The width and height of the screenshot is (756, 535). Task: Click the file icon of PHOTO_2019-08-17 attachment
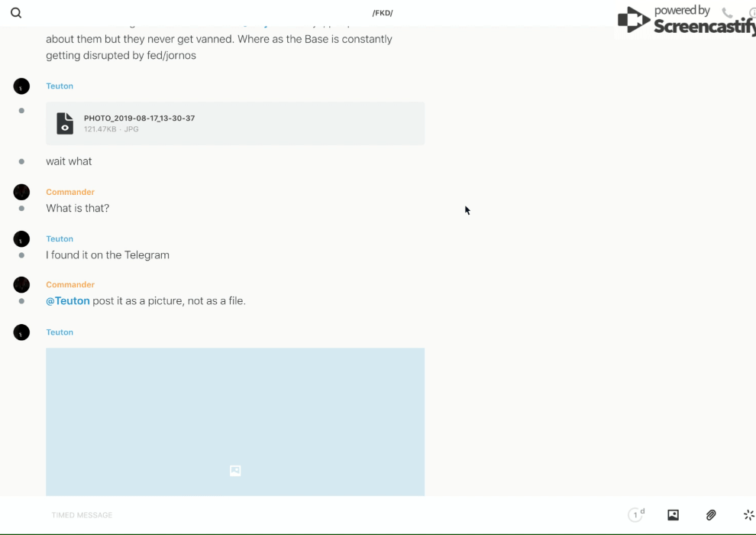coord(65,123)
